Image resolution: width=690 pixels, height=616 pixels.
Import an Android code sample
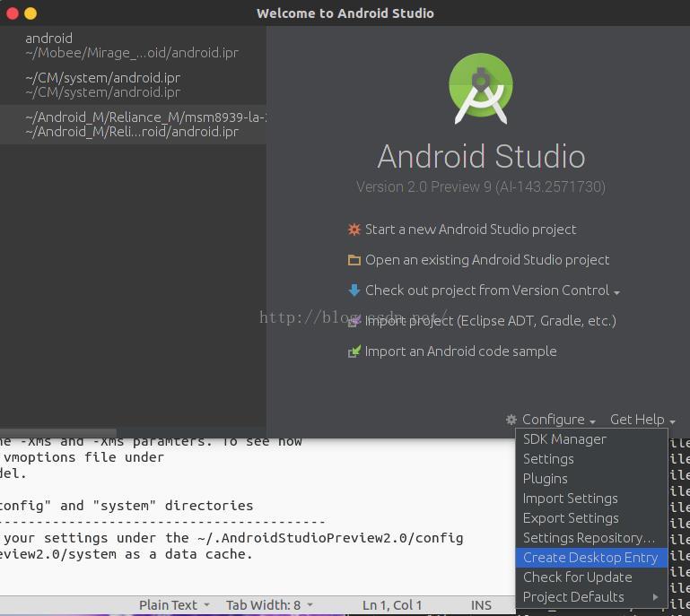click(460, 351)
